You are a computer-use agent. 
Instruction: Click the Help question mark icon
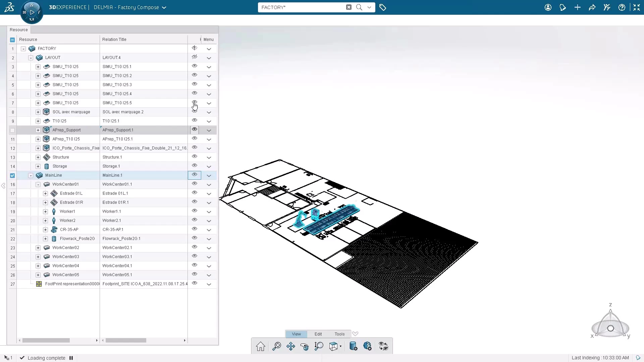622,7
